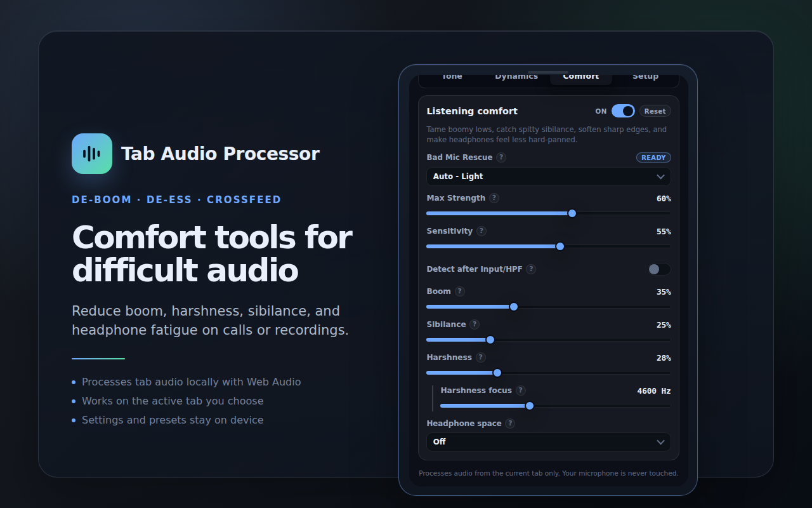Open the Bad Mic Rescue dropdown
Screen dimensions: 812x508
(549, 177)
